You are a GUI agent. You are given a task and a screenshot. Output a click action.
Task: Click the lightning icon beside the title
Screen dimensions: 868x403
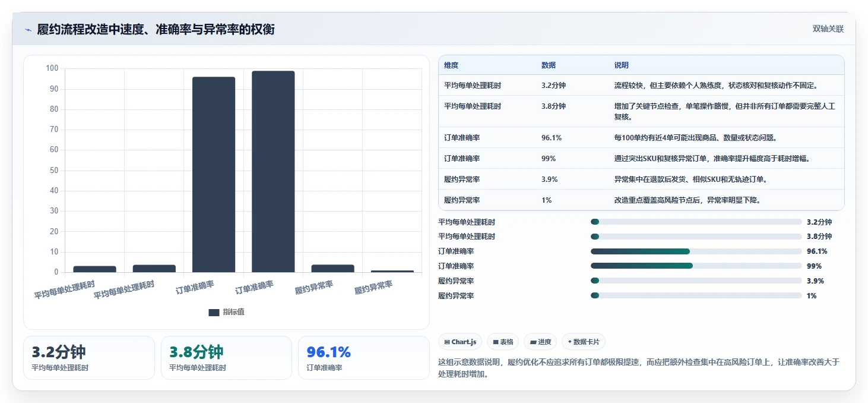pyautogui.click(x=28, y=30)
